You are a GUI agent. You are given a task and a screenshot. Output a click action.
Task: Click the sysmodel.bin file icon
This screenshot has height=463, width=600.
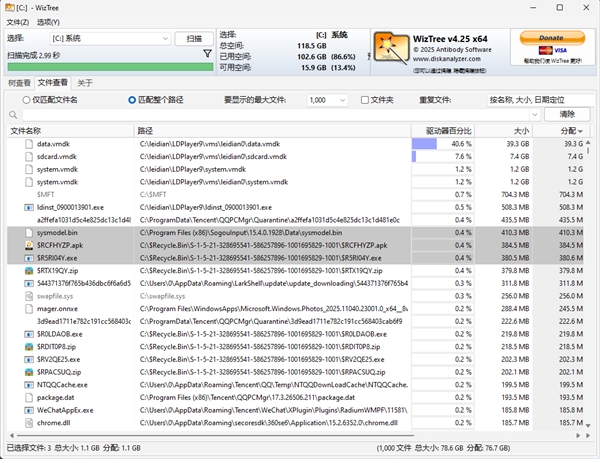29,233
